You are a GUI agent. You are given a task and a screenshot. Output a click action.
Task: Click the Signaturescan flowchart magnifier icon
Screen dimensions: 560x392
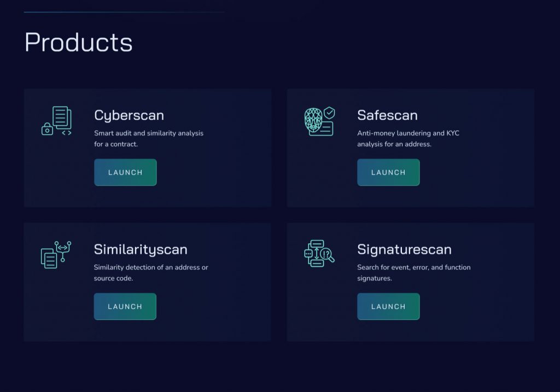click(x=319, y=254)
